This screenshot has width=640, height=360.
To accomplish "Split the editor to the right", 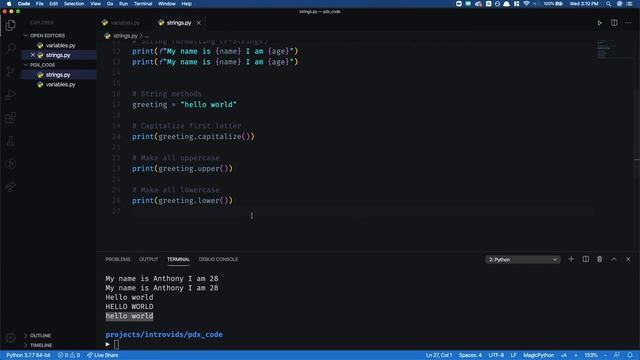I will [x=614, y=23].
